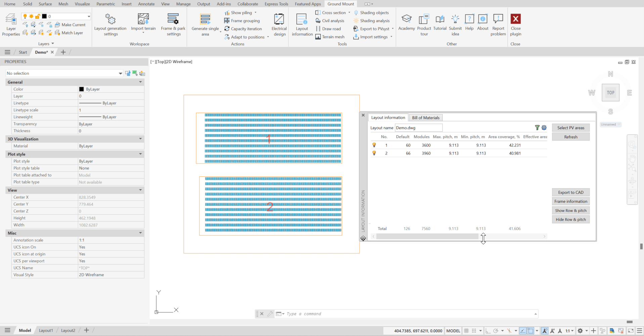The image size is (644, 336).
Task: Click the Close plugin icon
Action: pyautogui.click(x=515, y=19)
